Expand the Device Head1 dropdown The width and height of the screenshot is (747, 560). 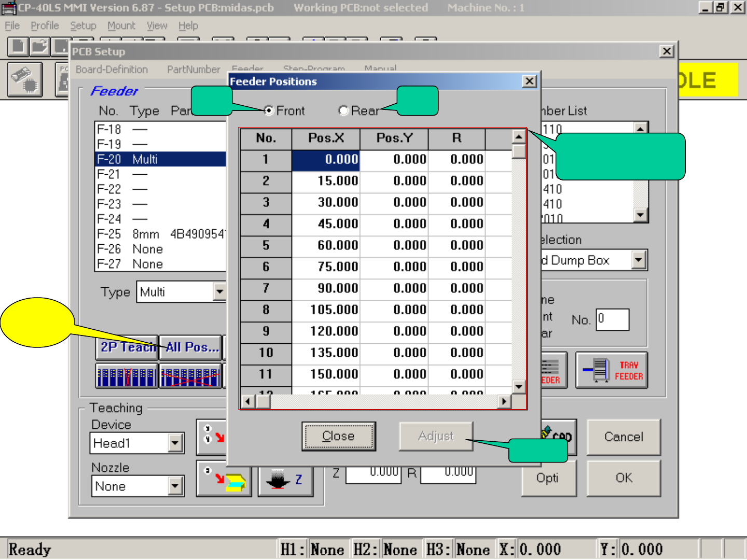coord(175,443)
